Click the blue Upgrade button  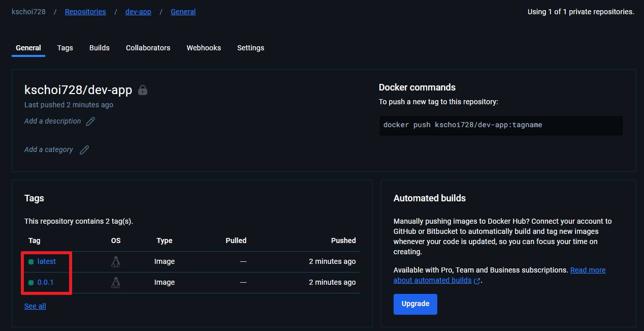coord(415,304)
